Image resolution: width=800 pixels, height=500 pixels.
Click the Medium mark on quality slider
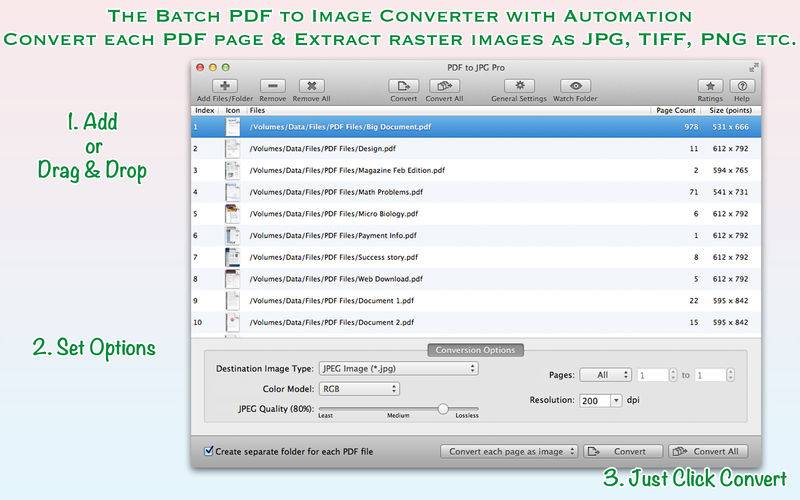398,415
